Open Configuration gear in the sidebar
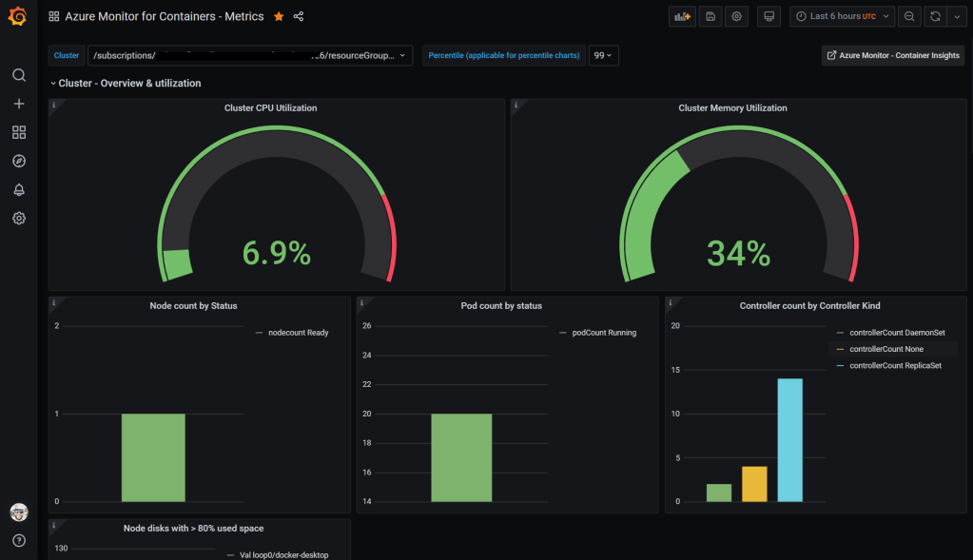973x560 pixels. pyautogui.click(x=19, y=218)
